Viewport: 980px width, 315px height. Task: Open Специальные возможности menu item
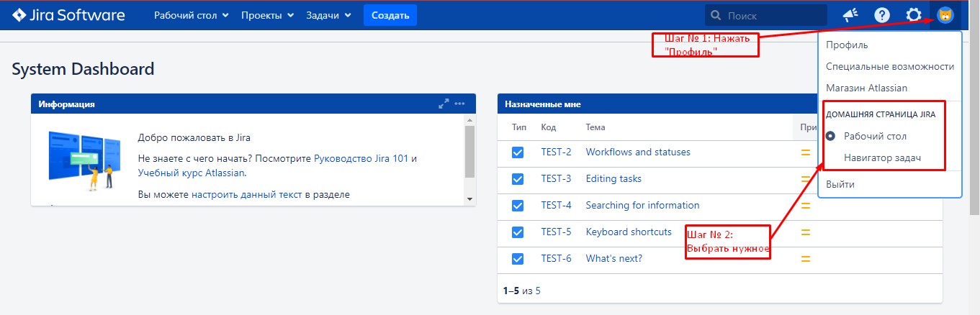tap(890, 66)
